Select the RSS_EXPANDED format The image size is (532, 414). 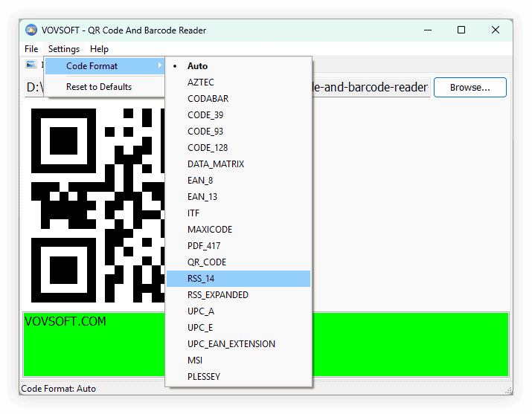pyautogui.click(x=239, y=295)
